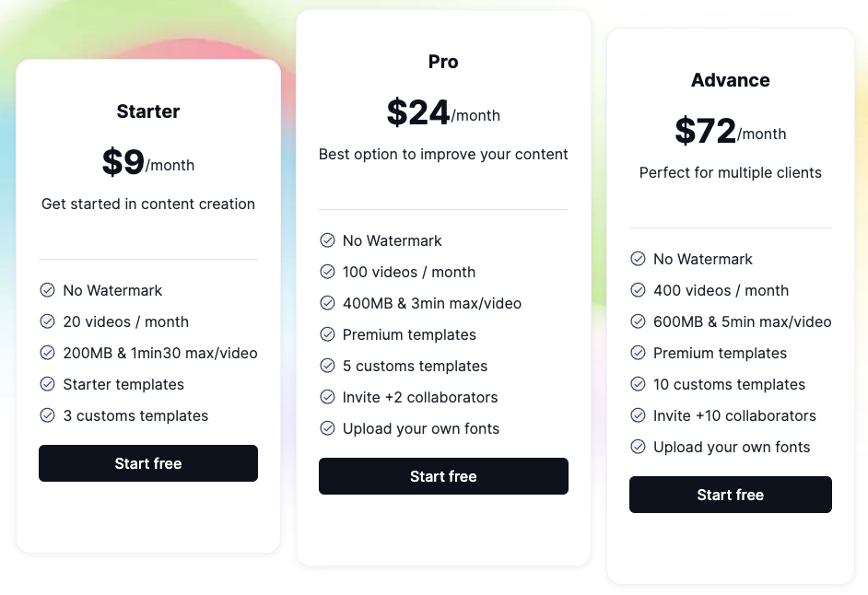Click check icon next to 5 customs templates
This screenshot has width=868, height=595.
click(327, 366)
